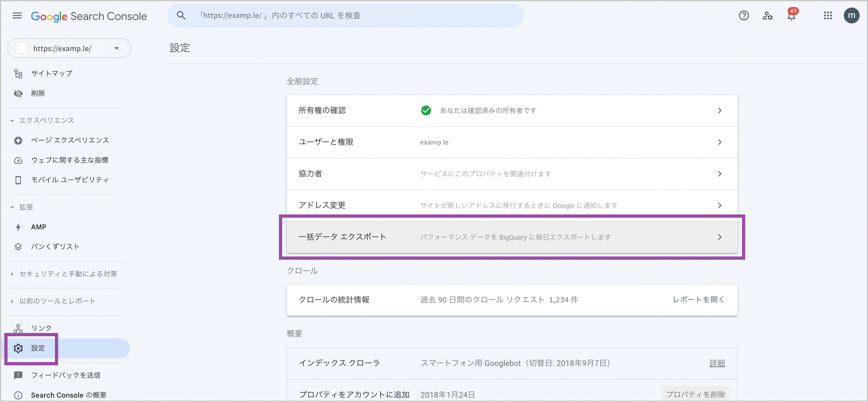868x402 pixels.
Task: Click ユーザーと権限 label
Action: tap(326, 142)
